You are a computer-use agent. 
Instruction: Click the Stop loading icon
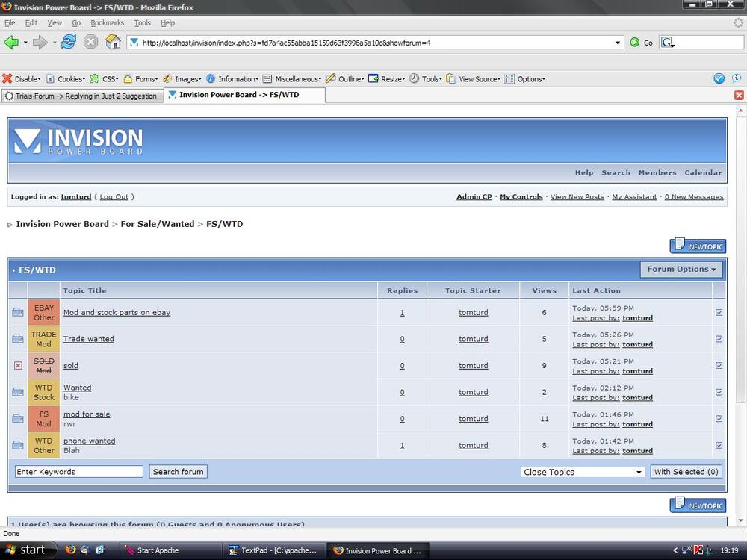coord(90,43)
